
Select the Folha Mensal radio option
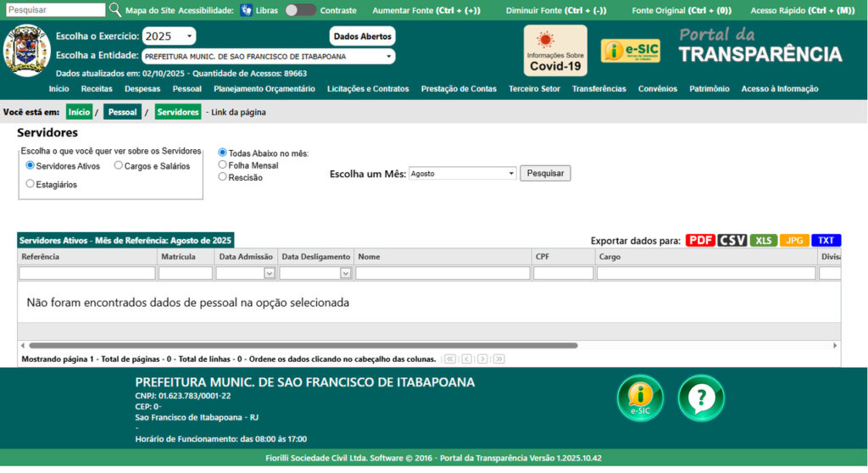point(223,165)
